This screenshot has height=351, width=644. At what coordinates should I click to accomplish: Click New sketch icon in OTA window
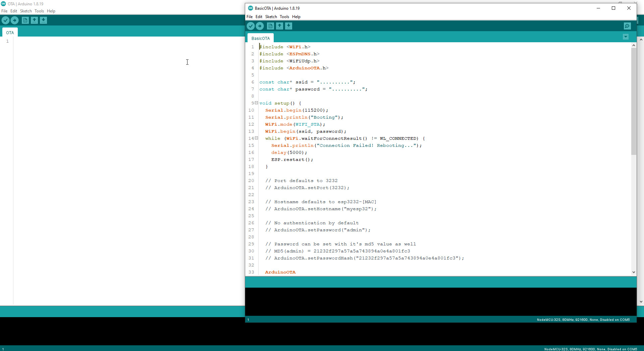[25, 20]
